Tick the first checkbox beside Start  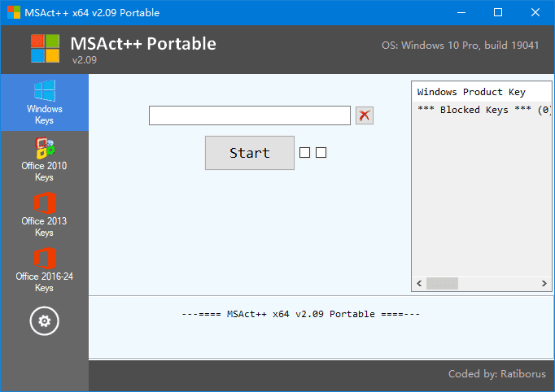tap(305, 153)
